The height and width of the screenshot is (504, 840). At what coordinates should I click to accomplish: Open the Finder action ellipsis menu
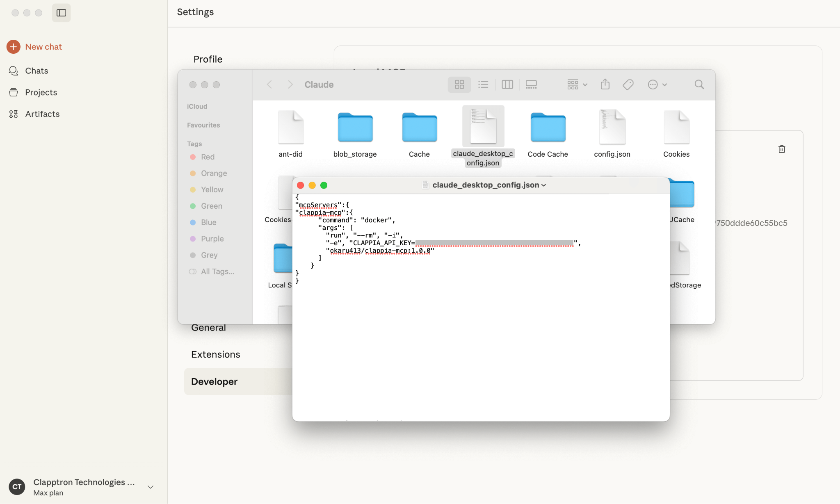click(657, 84)
